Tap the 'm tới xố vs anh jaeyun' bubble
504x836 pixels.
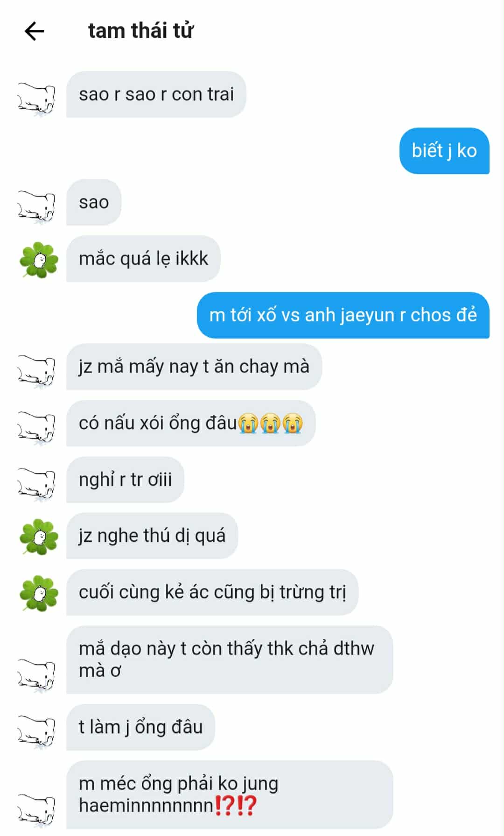click(343, 315)
